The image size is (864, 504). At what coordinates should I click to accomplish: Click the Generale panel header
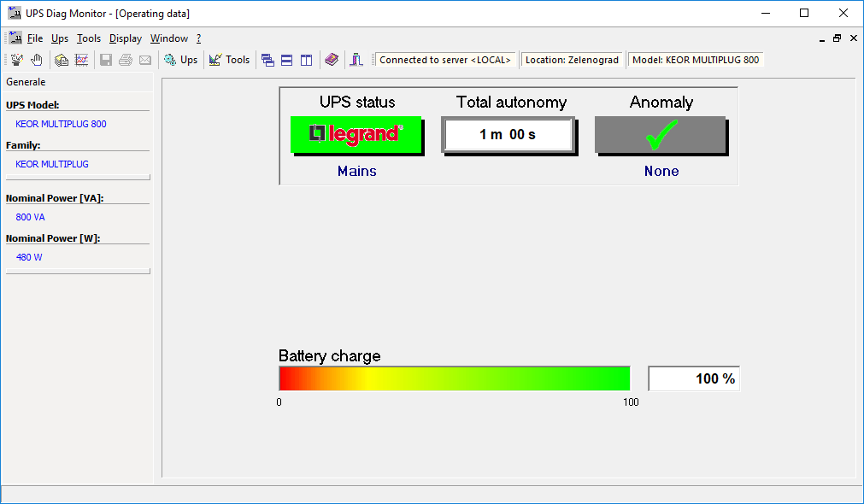point(78,82)
